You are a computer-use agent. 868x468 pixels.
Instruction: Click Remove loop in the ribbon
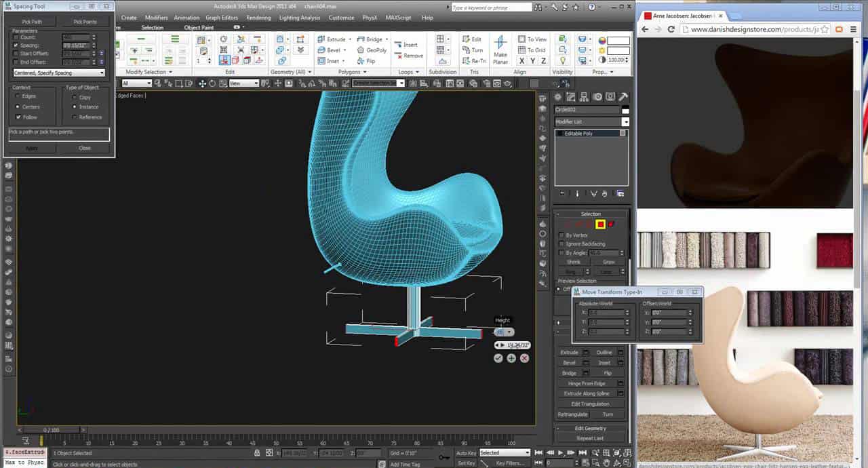pos(408,56)
